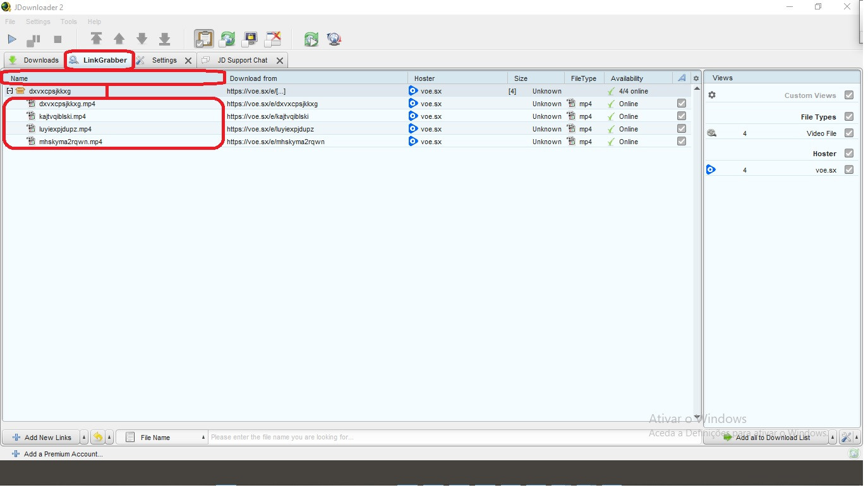Uncheck the mhskyma2rqwn.mp4 row checkbox

[681, 141]
